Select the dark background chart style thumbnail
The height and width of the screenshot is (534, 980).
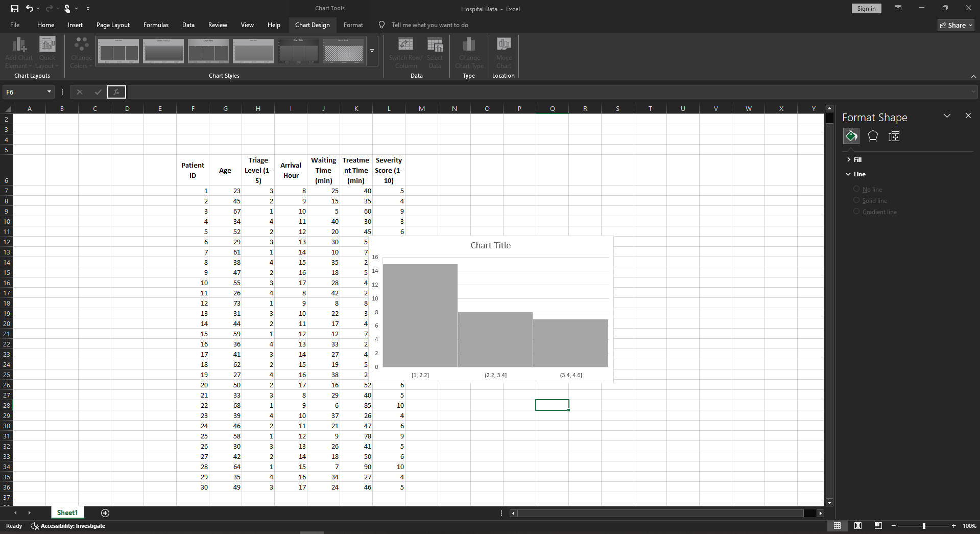pos(298,51)
